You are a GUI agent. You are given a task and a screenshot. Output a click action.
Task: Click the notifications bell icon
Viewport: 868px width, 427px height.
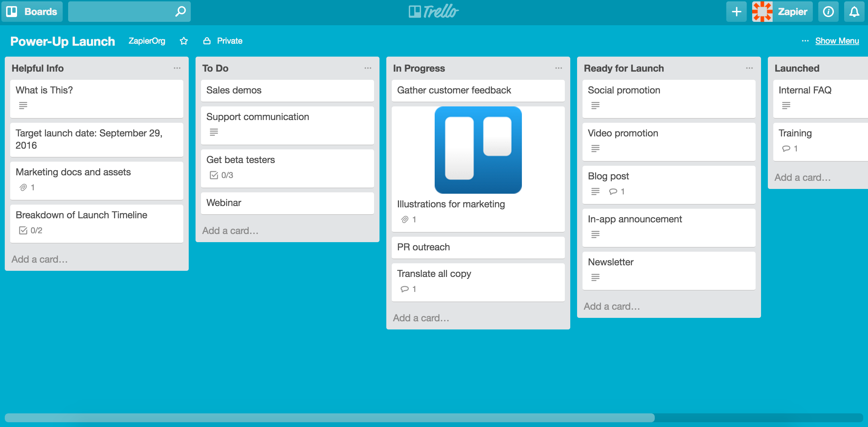pyautogui.click(x=854, y=11)
